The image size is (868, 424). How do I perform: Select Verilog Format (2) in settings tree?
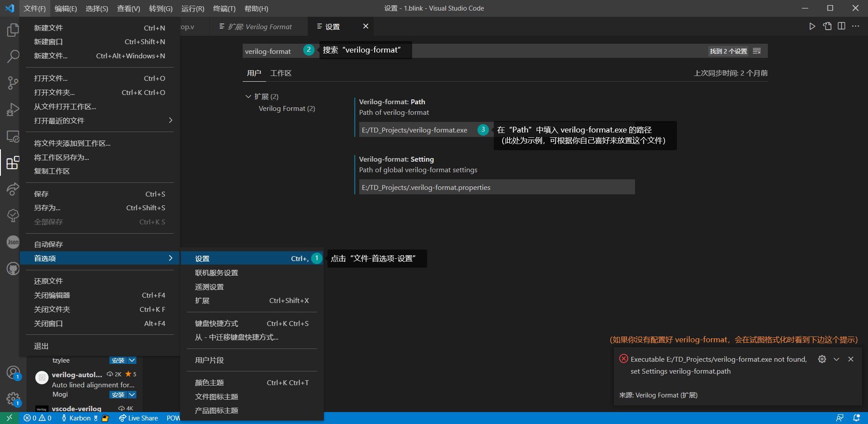pos(287,108)
